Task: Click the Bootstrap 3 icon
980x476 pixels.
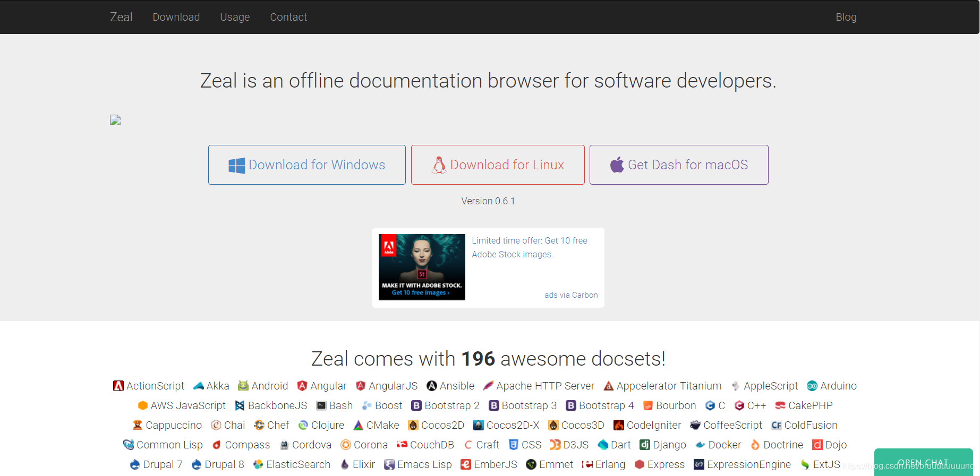Action: (x=494, y=405)
